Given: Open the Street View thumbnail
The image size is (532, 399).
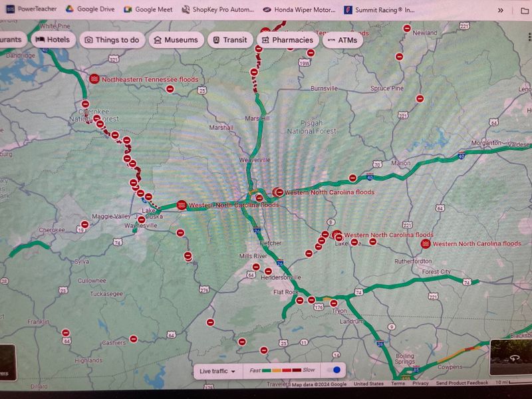Looking at the screenshot, I should coord(511,358).
